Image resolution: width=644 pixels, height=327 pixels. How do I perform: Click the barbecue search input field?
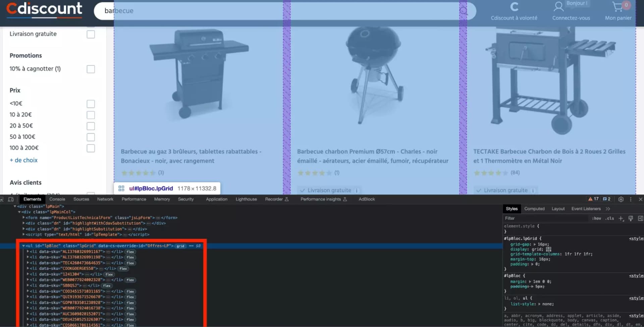(x=201, y=11)
